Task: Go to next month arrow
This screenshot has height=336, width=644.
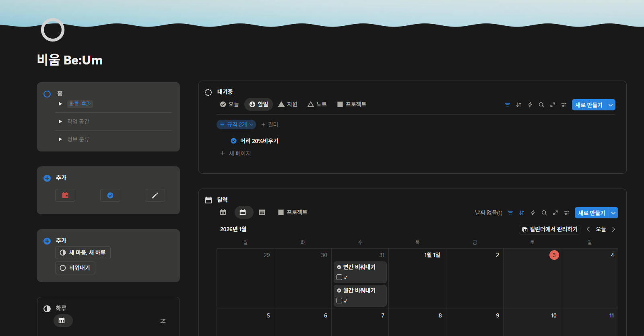Action: click(x=613, y=229)
